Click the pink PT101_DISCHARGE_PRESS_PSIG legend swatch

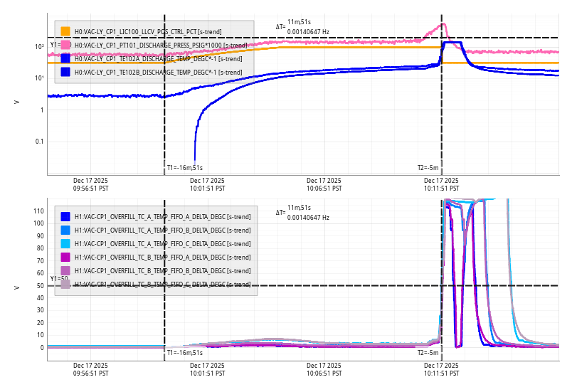coord(65,45)
